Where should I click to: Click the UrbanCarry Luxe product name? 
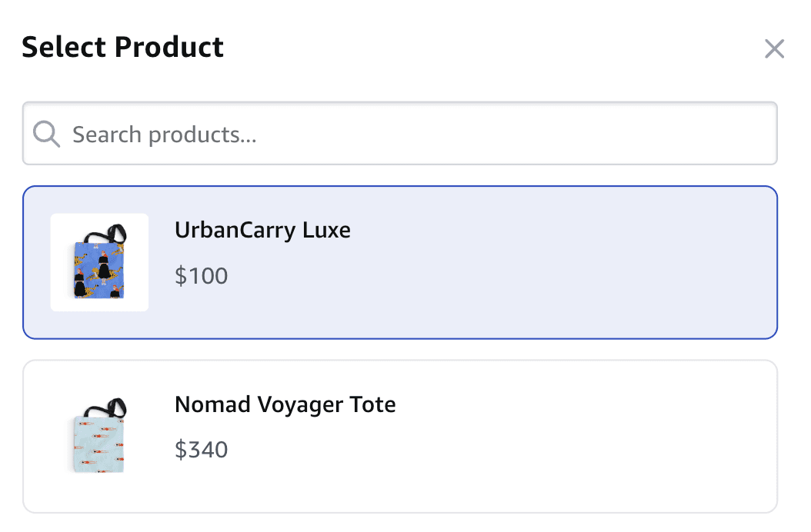click(262, 230)
